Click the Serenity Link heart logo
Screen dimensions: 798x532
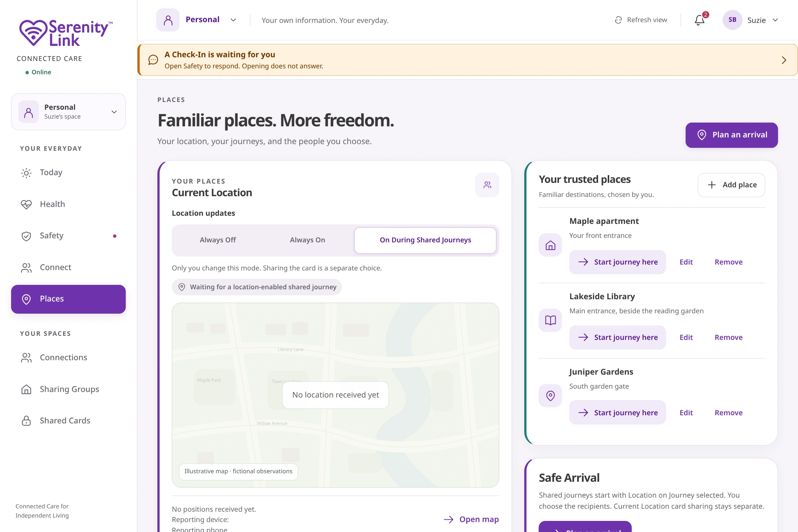click(33, 33)
